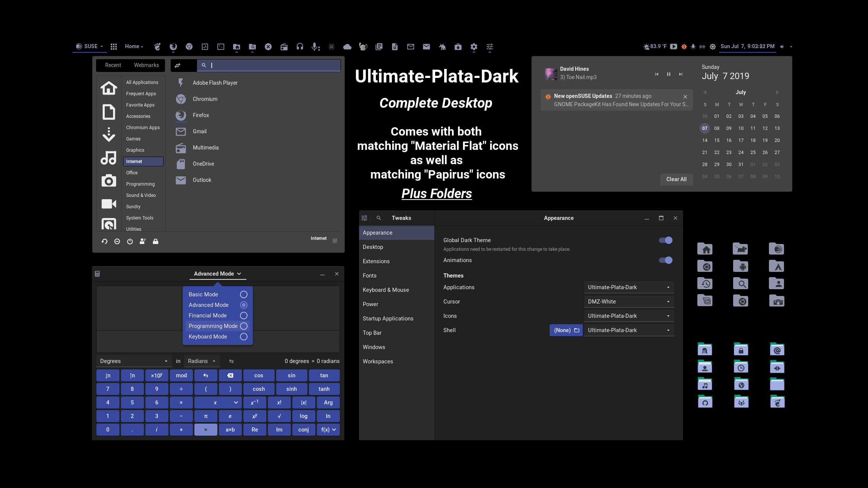
Task: Open the headphones icon in top bar
Action: tap(300, 47)
